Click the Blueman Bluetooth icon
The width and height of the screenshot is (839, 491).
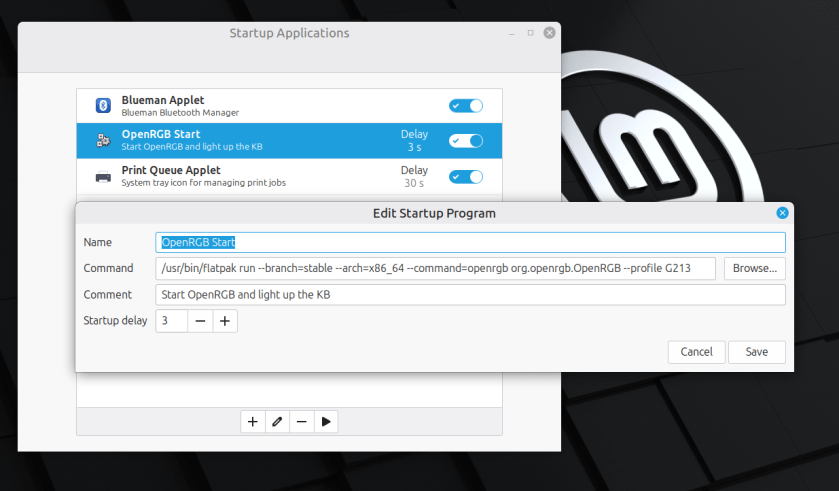(x=102, y=106)
